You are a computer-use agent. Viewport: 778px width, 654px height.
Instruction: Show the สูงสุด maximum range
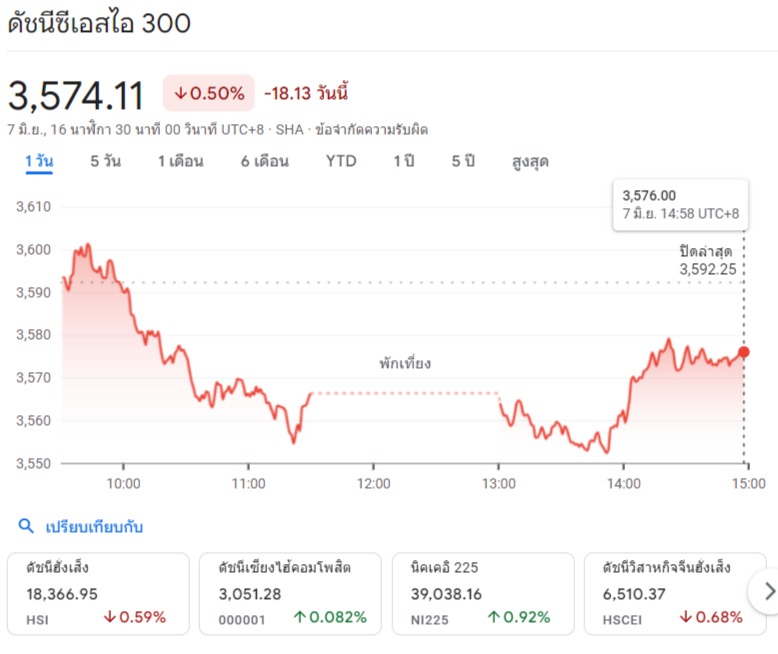click(530, 161)
